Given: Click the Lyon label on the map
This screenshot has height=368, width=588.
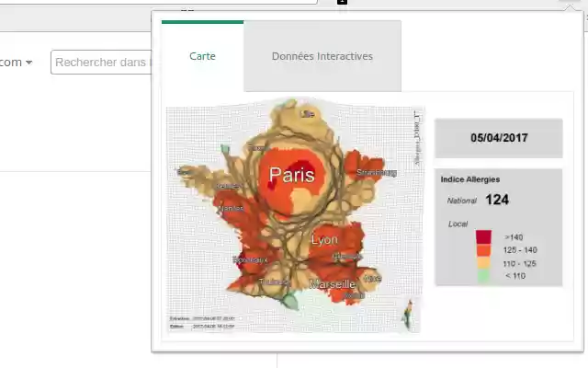Looking at the screenshot, I should 324,239.
